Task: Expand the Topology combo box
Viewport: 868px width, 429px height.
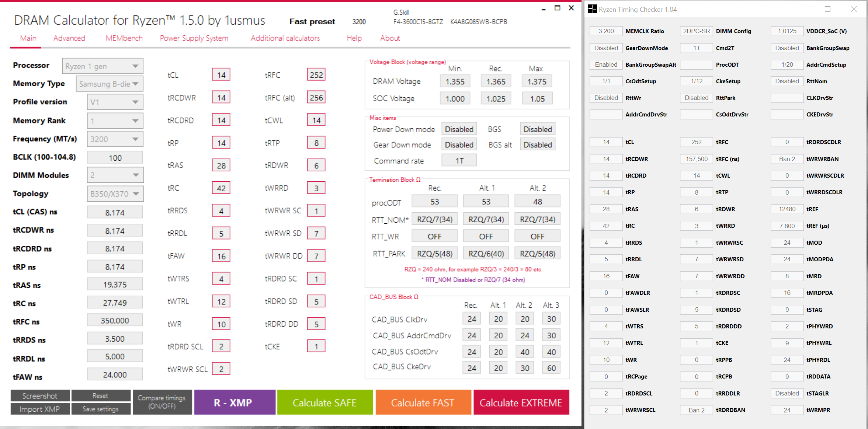Action: tap(115, 194)
